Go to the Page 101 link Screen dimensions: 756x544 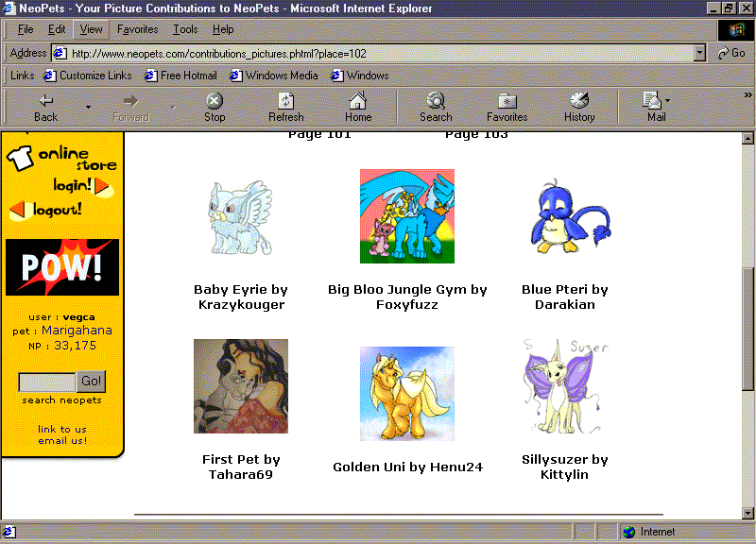pos(319,135)
